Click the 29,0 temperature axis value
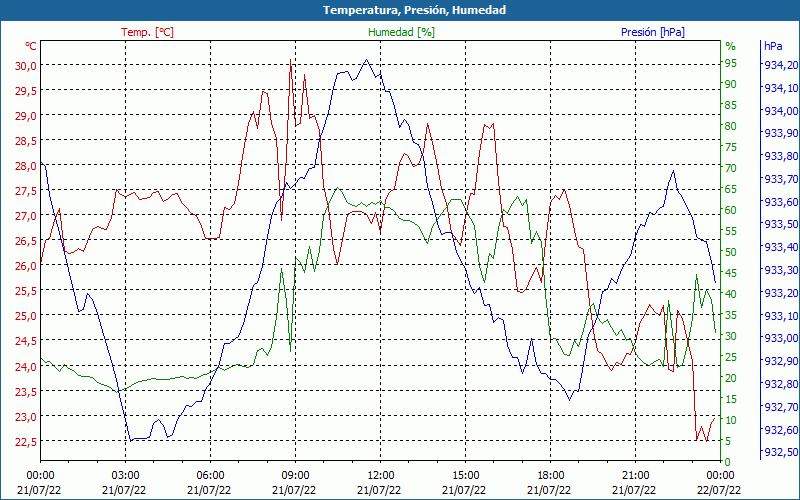Image resolution: width=800 pixels, height=500 pixels. tap(27, 115)
